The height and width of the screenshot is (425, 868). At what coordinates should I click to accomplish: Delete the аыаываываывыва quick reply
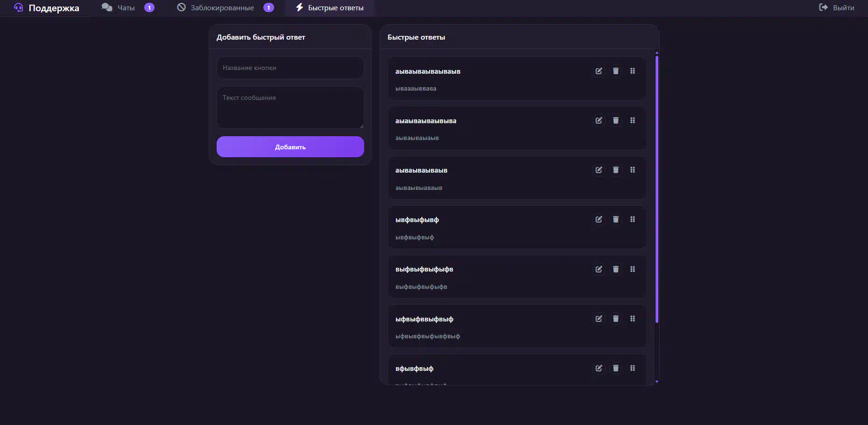pyautogui.click(x=616, y=120)
